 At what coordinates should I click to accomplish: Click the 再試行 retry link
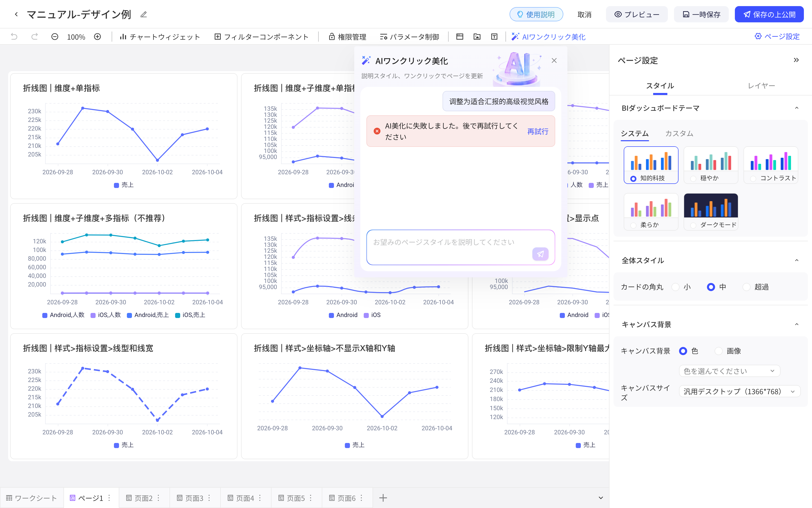coord(537,131)
